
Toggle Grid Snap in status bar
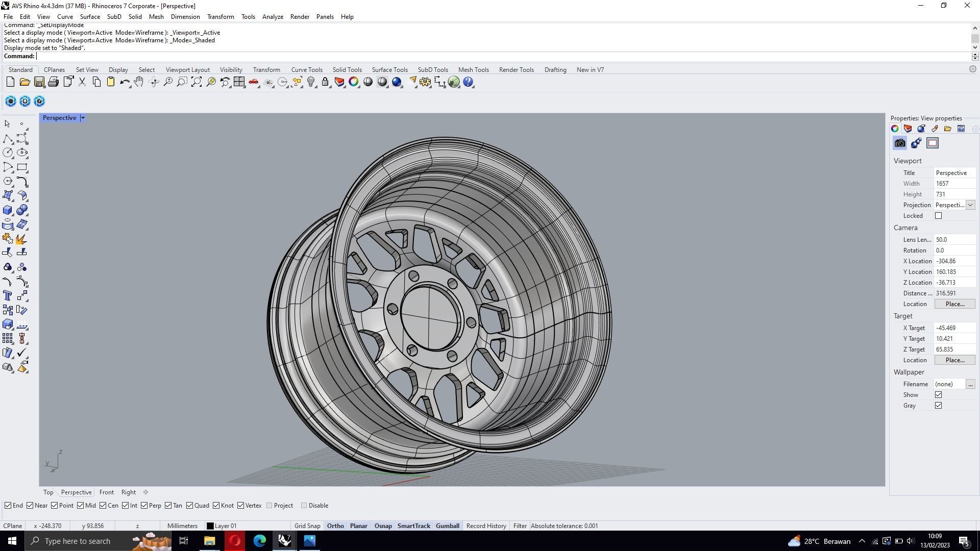pyautogui.click(x=307, y=526)
